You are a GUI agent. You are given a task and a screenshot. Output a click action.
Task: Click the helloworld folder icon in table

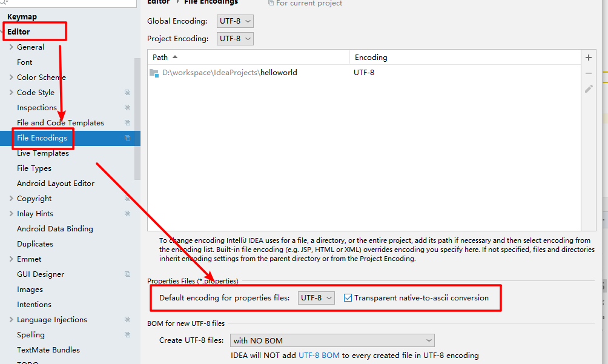(154, 73)
